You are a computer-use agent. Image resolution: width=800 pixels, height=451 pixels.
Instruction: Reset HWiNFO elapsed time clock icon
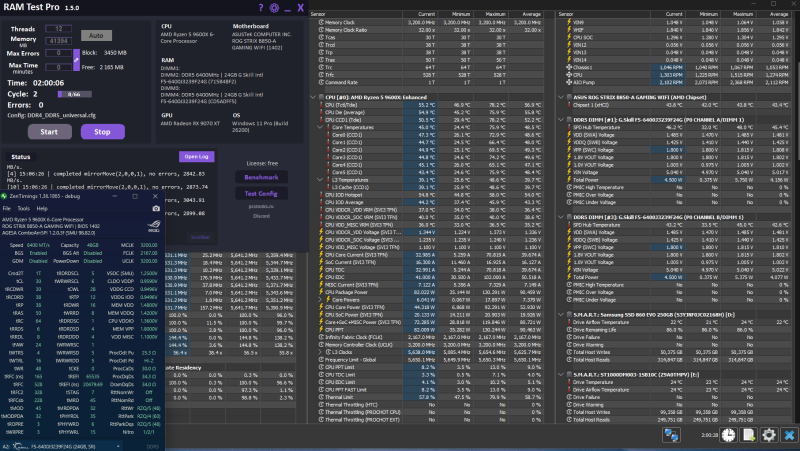(729, 435)
